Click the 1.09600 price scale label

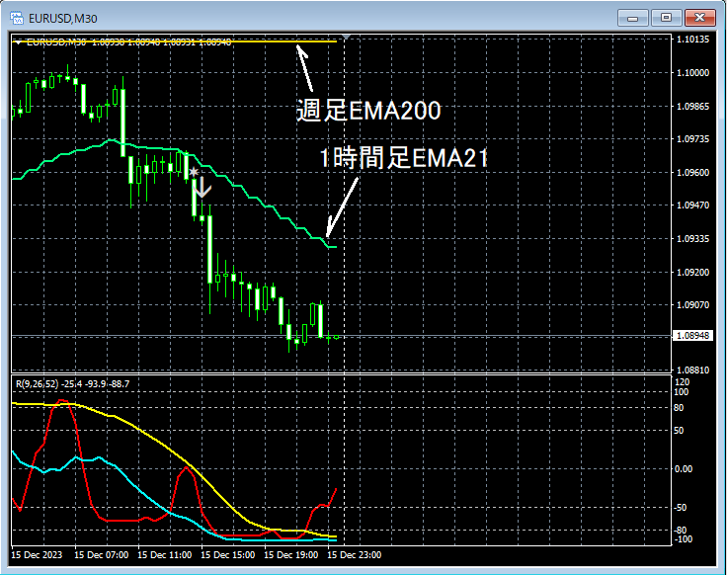(692, 172)
